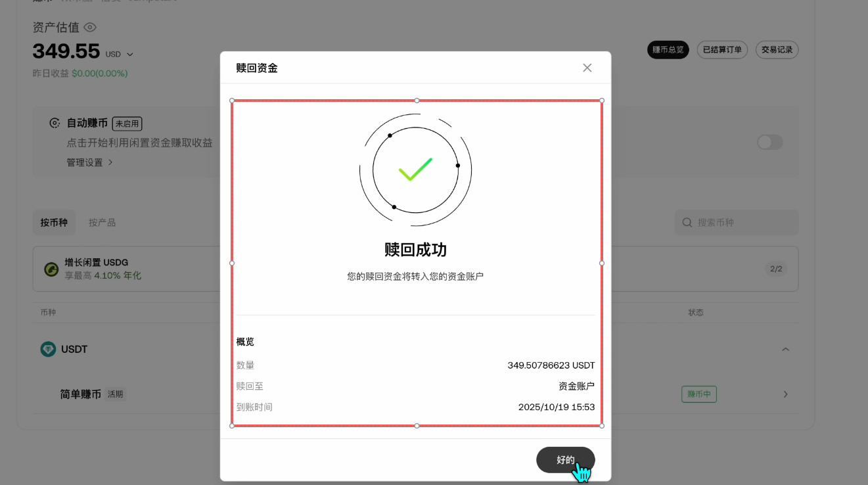The width and height of the screenshot is (868, 485).
Task: Close the 赎回资金 dialog
Action: click(x=587, y=67)
